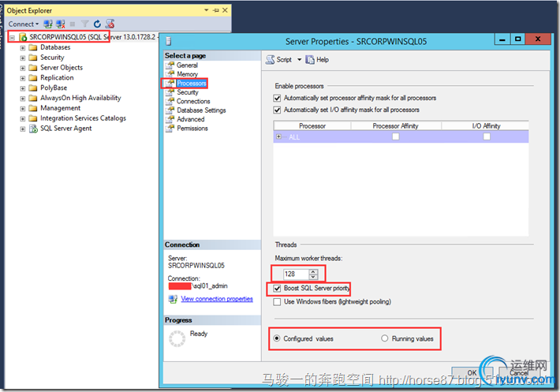Check Processor Affinity box for ALL row

point(396,136)
